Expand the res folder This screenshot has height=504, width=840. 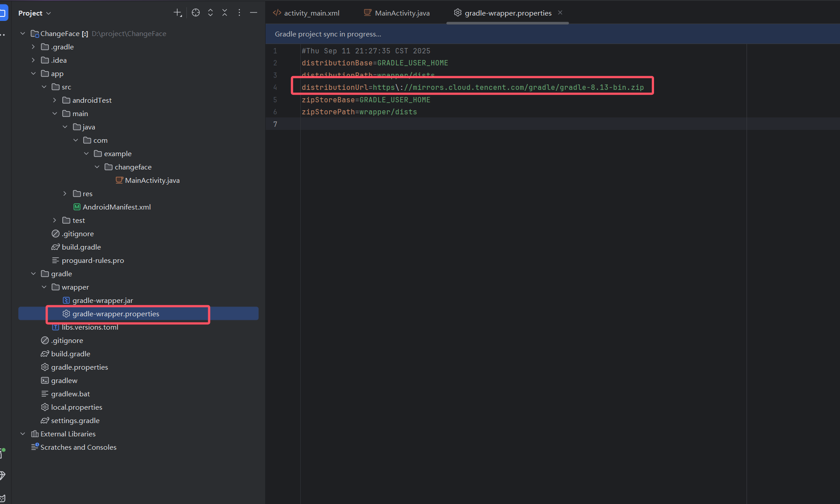65,194
